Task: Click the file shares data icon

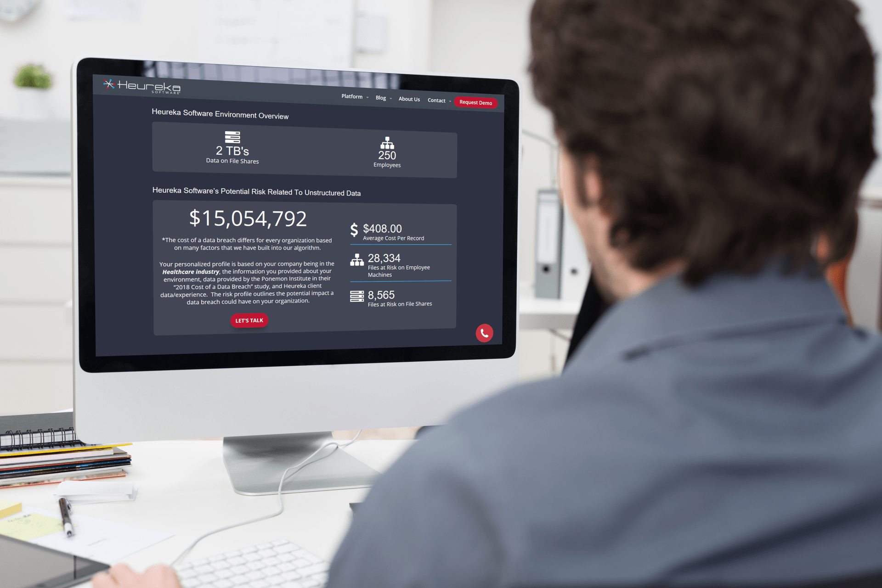Action: (233, 136)
